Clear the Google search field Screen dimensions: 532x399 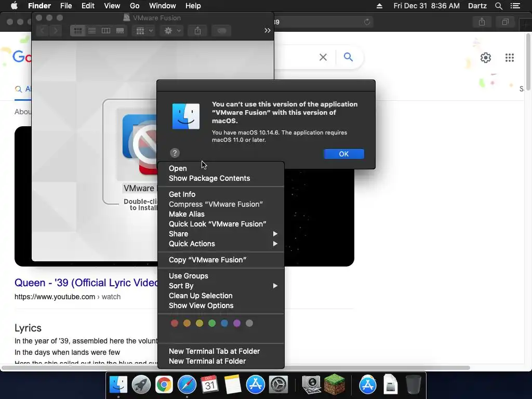pos(323,57)
